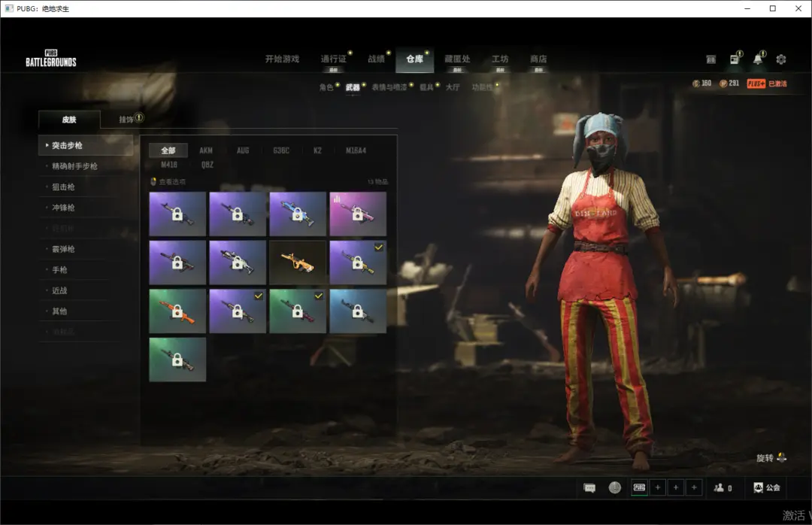Select the checked purple skin in the third row
812x525 pixels.
pyautogui.click(x=238, y=311)
